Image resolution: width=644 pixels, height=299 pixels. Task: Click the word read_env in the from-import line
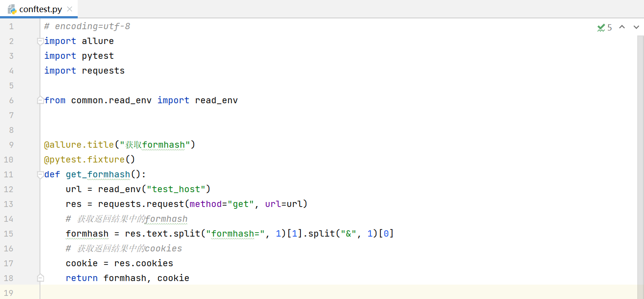point(216,100)
